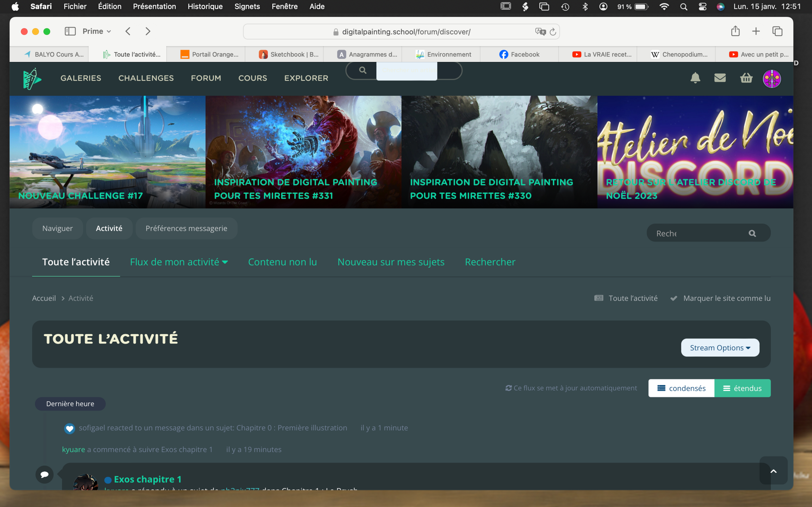Click the Préférences messagerie button

point(186,229)
